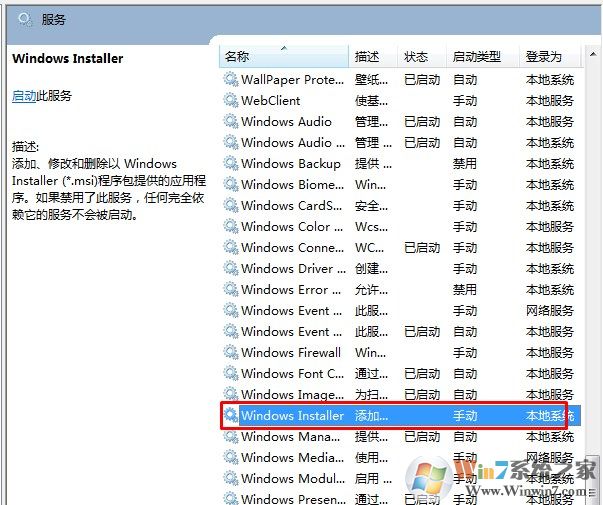The image size is (603, 505).
Task: Click the 手动 startup type of Windows Installer
Action: 465,415
